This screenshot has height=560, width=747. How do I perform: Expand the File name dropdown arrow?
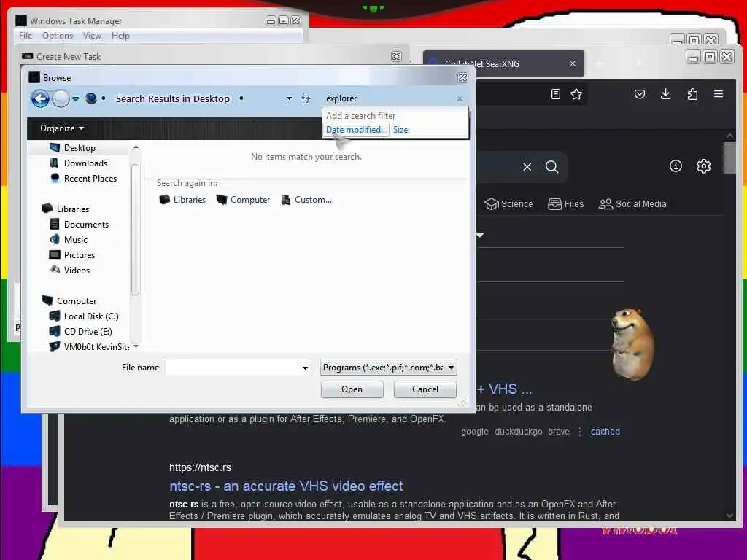coord(305,367)
